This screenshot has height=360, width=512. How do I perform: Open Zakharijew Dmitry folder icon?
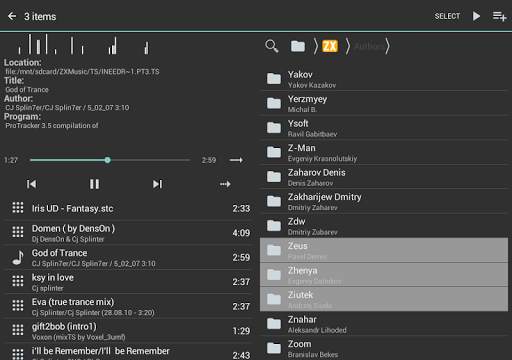point(274,201)
